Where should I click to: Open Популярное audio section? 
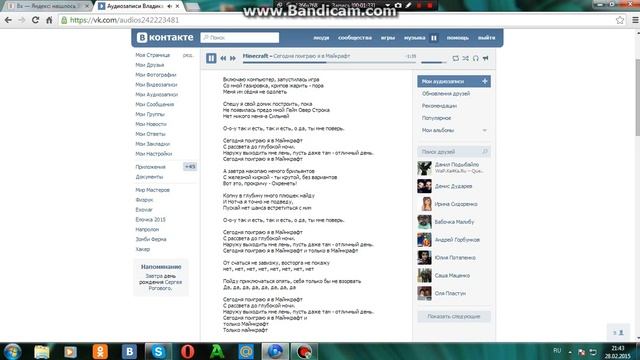pos(437,118)
